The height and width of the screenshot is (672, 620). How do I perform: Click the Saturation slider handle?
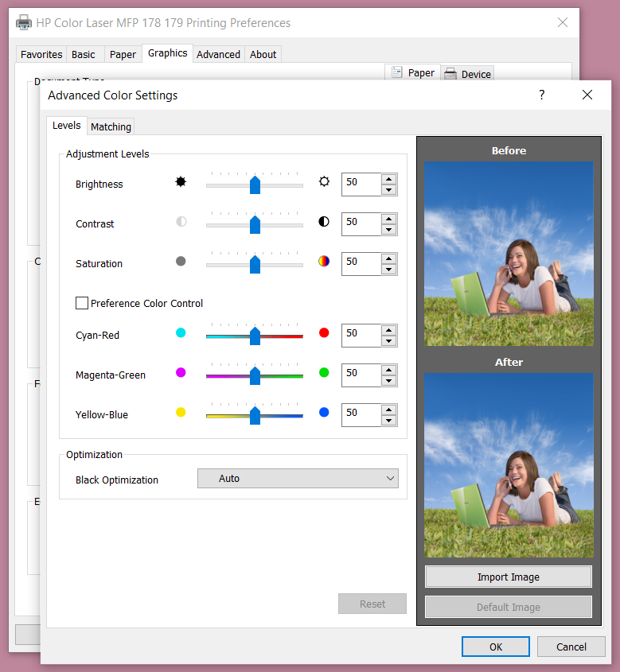[255, 264]
